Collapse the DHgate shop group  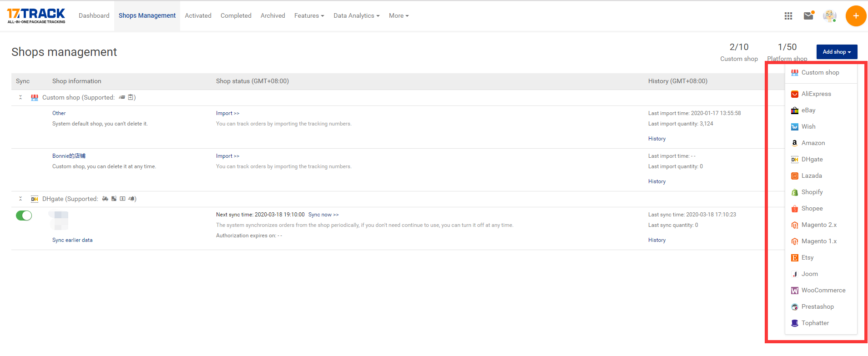tap(20, 199)
